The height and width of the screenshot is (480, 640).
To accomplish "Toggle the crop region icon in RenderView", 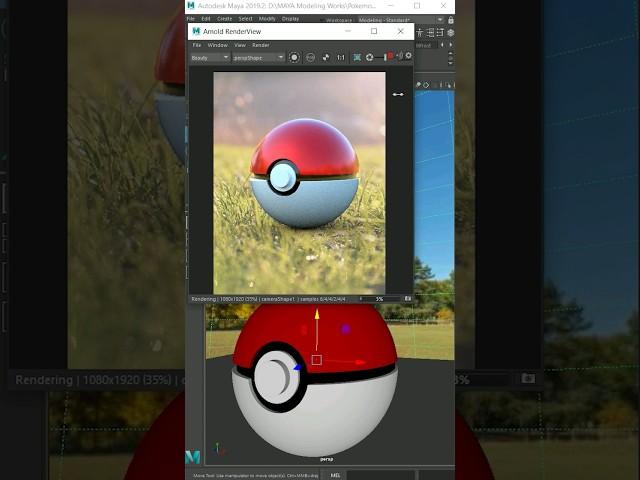I will coord(357,58).
